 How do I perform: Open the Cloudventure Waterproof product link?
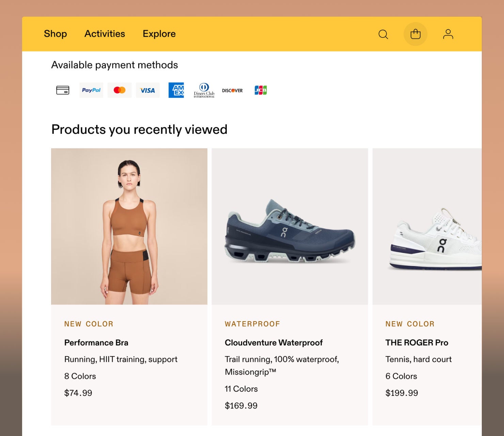click(x=273, y=343)
